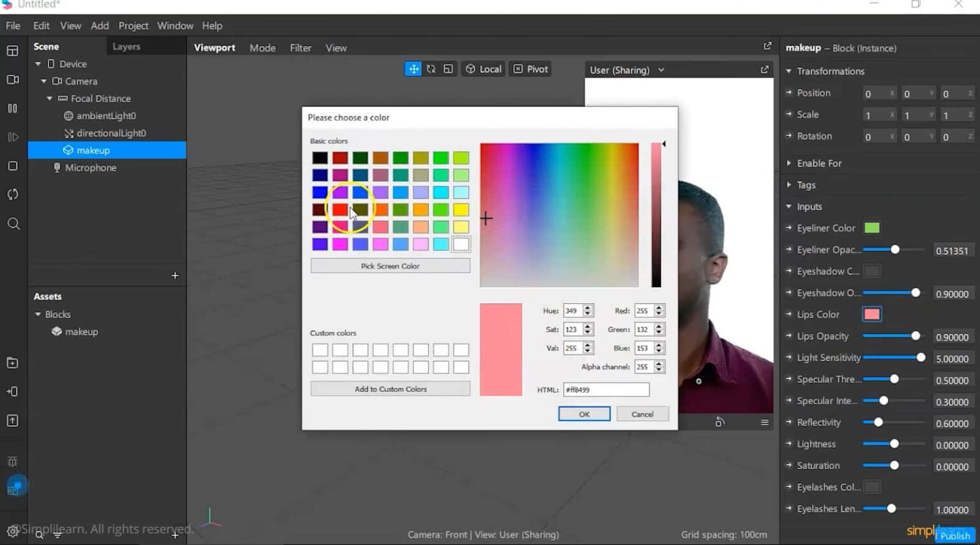Select the rotate tool in viewport toolbar
The width and height of the screenshot is (980, 545).
431,69
